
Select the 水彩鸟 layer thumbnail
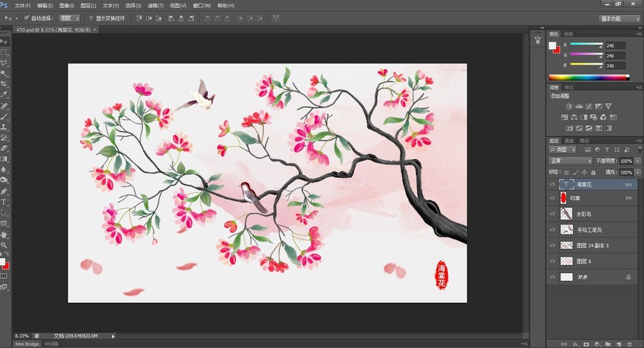(567, 214)
